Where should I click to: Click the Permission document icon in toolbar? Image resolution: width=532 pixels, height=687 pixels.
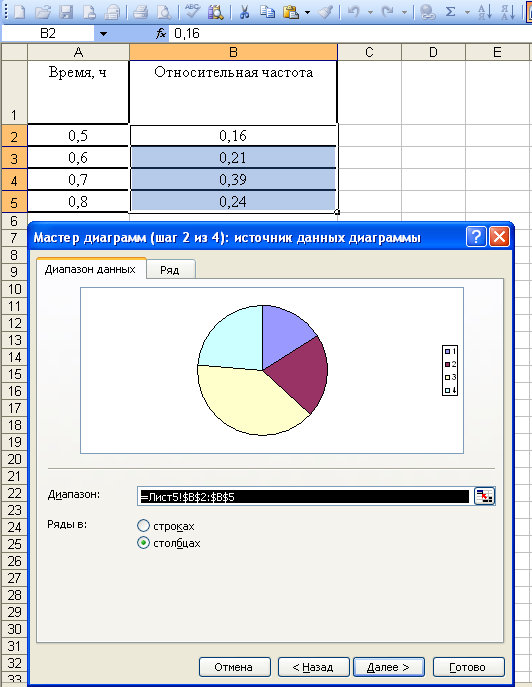pyautogui.click(x=89, y=12)
